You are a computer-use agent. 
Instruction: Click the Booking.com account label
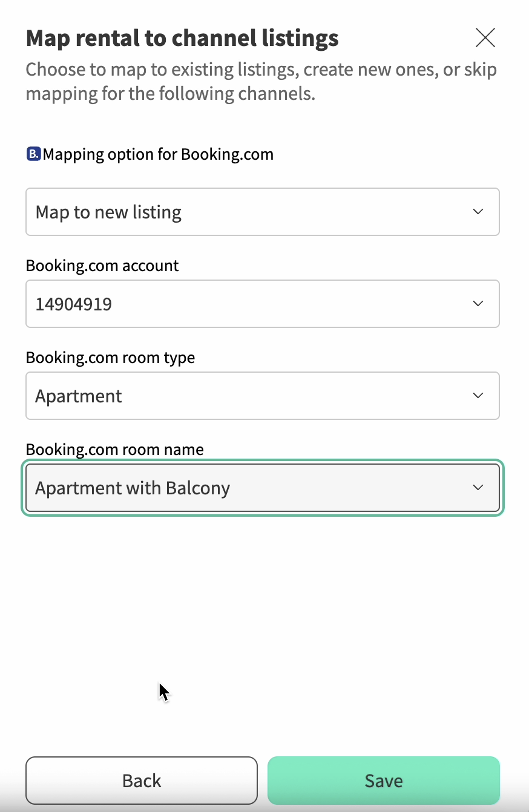pos(102,266)
